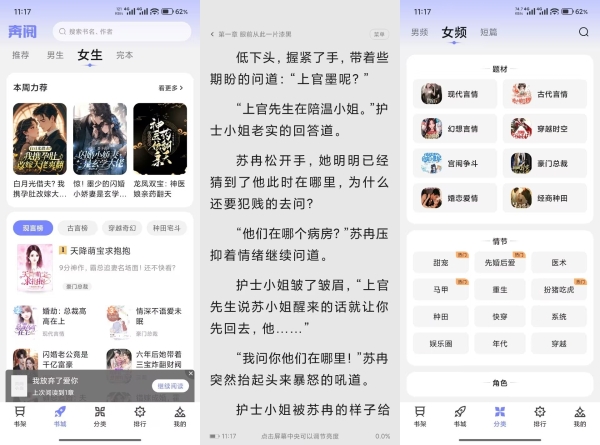Open 排行 rankings on the bookstore screen
Image resolution: width=600 pixels, height=445 pixels.
[140, 416]
